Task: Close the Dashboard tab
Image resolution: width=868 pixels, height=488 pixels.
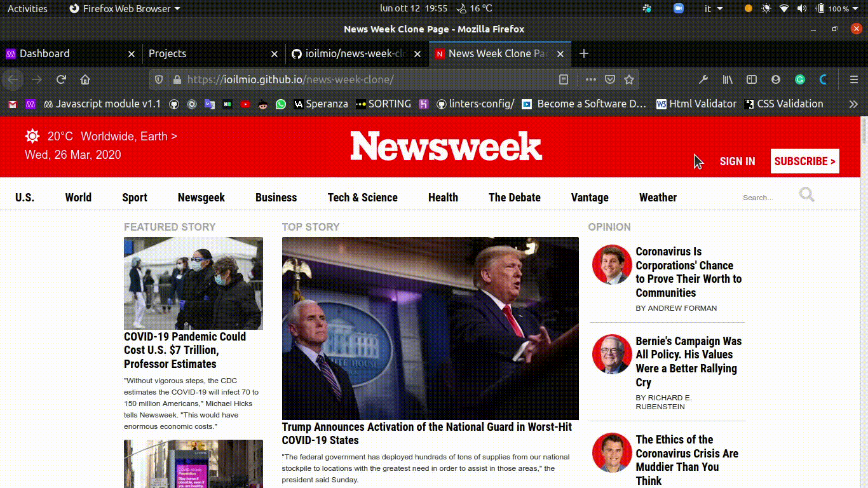Action: click(132, 54)
